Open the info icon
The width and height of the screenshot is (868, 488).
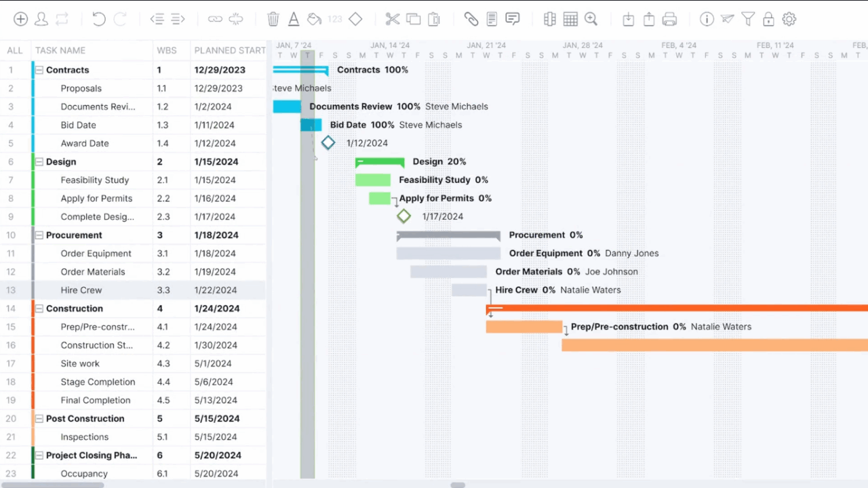pyautogui.click(x=707, y=19)
